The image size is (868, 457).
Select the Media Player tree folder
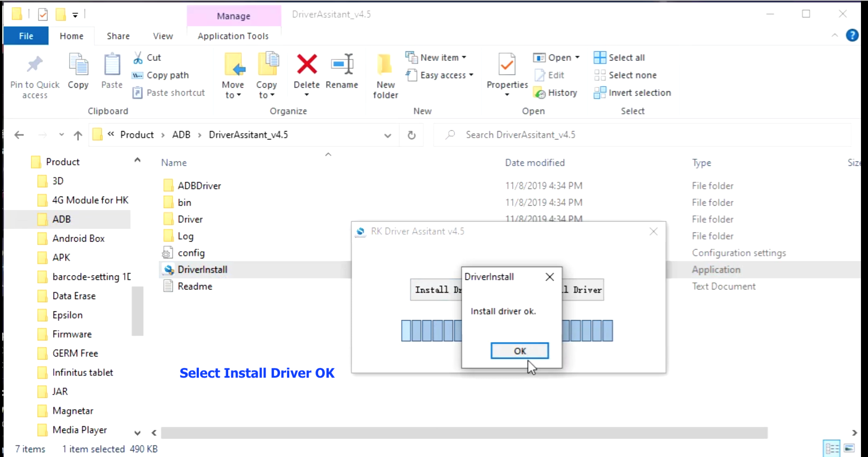pyautogui.click(x=79, y=430)
